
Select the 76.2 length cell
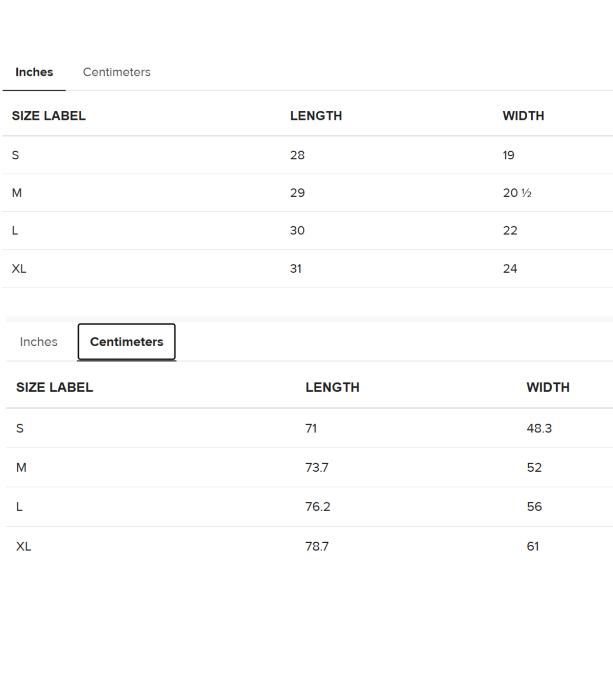pyautogui.click(x=318, y=506)
